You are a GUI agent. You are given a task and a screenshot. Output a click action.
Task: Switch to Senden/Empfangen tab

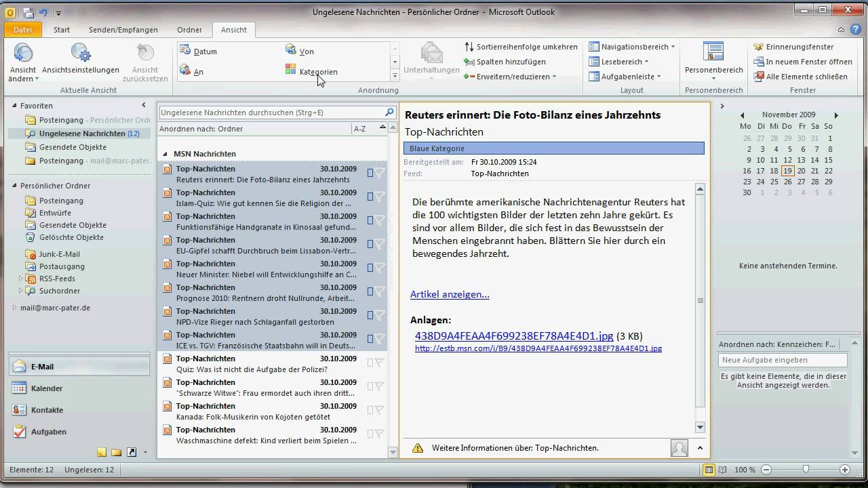123,30
